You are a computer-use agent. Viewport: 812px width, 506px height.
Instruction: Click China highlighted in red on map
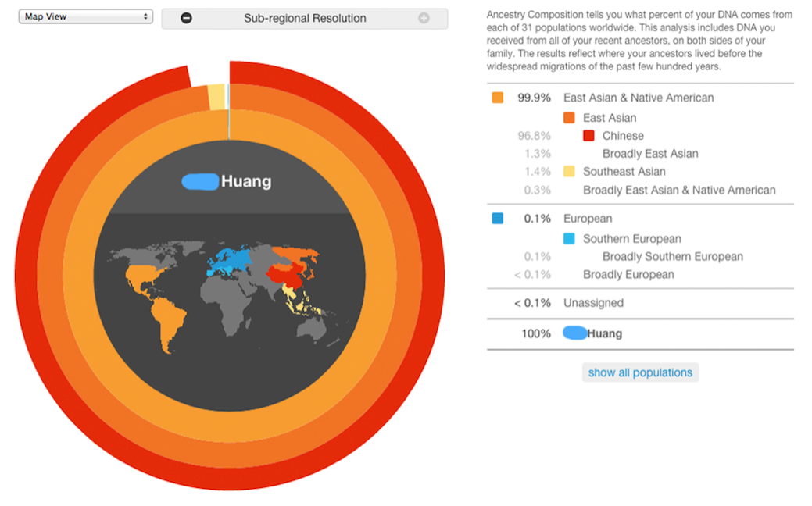pos(286,275)
